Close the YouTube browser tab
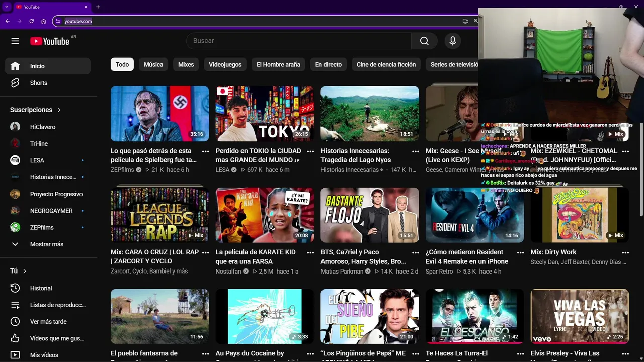Screen dimensions: 644x362 tap(86, 7)
